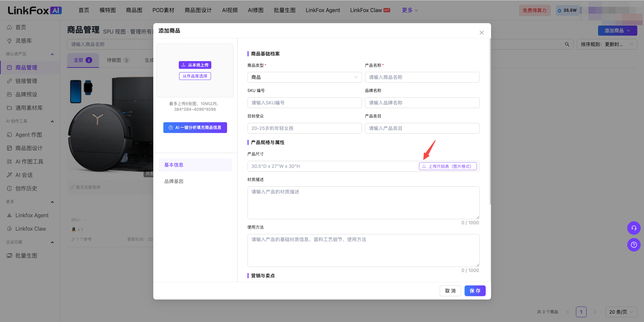644x322 pixels.
Task: Open LinkFox Claw in top navigation
Action: [370, 10]
